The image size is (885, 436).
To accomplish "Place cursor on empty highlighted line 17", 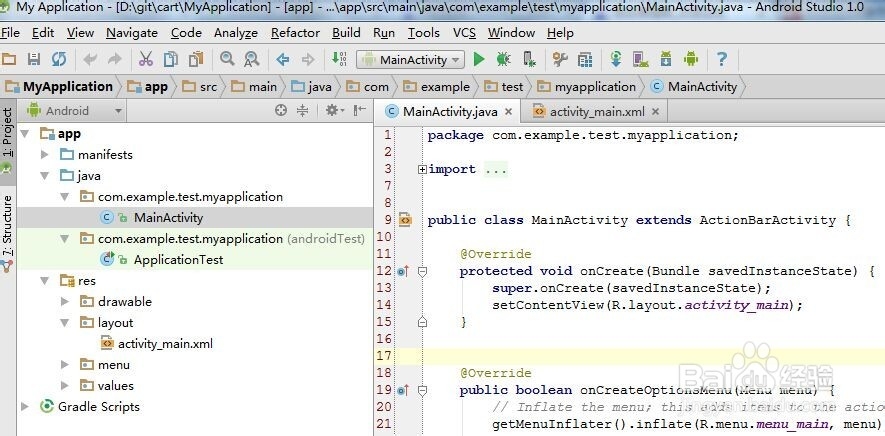I will click(654, 356).
